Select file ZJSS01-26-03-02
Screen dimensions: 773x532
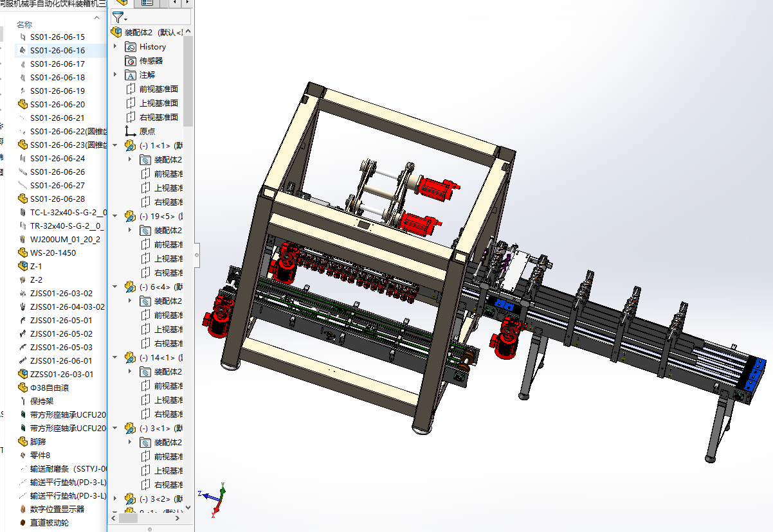(61, 294)
